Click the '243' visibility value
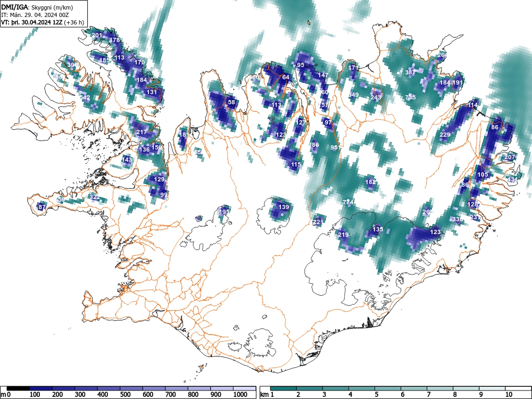The height and width of the screenshot is (399, 532). coord(376,97)
